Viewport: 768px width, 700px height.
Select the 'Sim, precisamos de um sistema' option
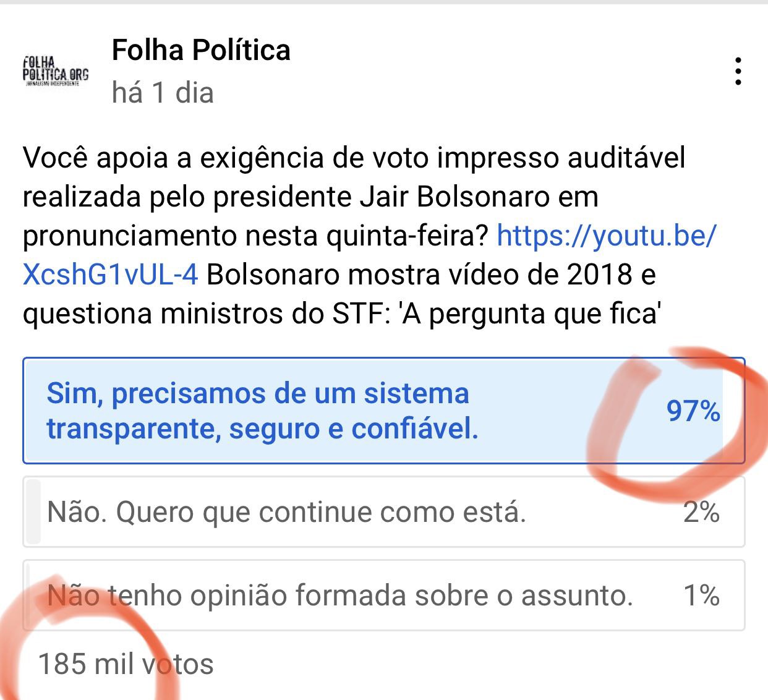[258, 394]
